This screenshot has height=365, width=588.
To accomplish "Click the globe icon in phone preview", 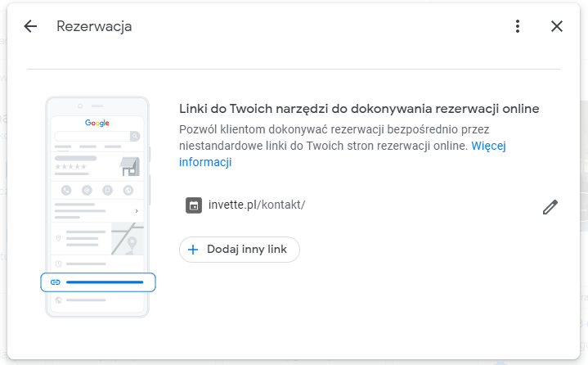I will pos(59,300).
